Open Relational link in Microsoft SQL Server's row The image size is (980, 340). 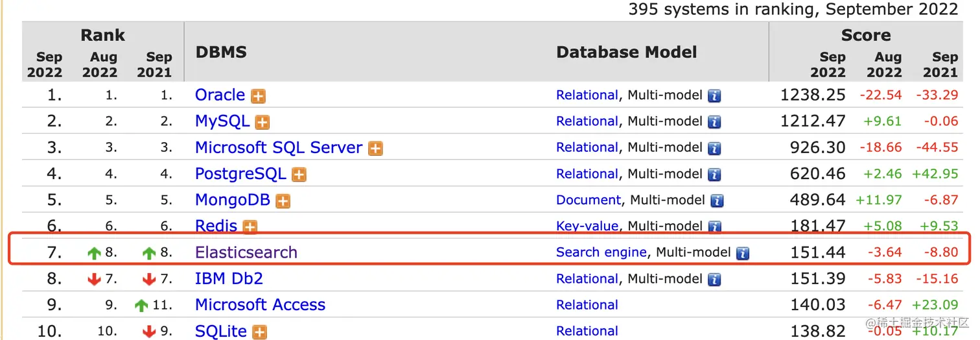pos(587,147)
